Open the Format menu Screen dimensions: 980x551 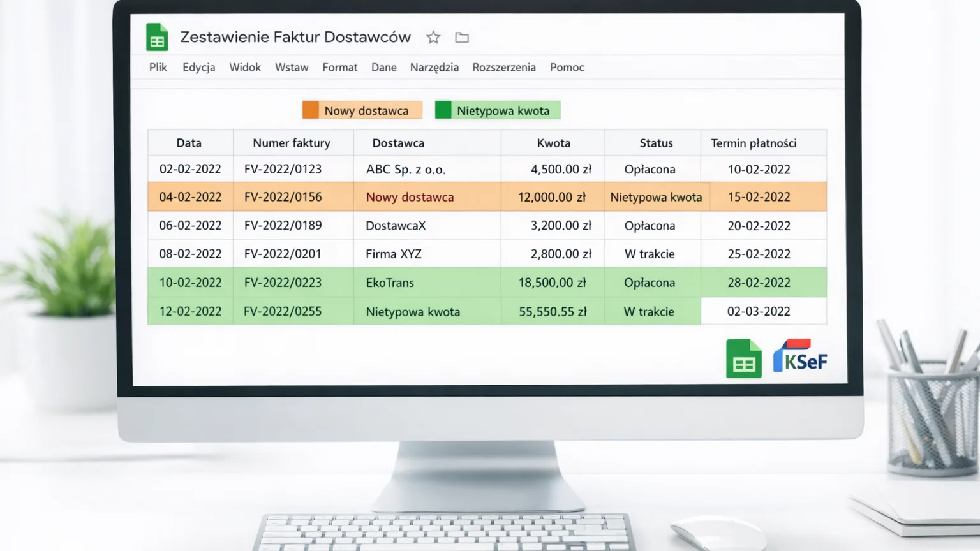[x=339, y=67]
